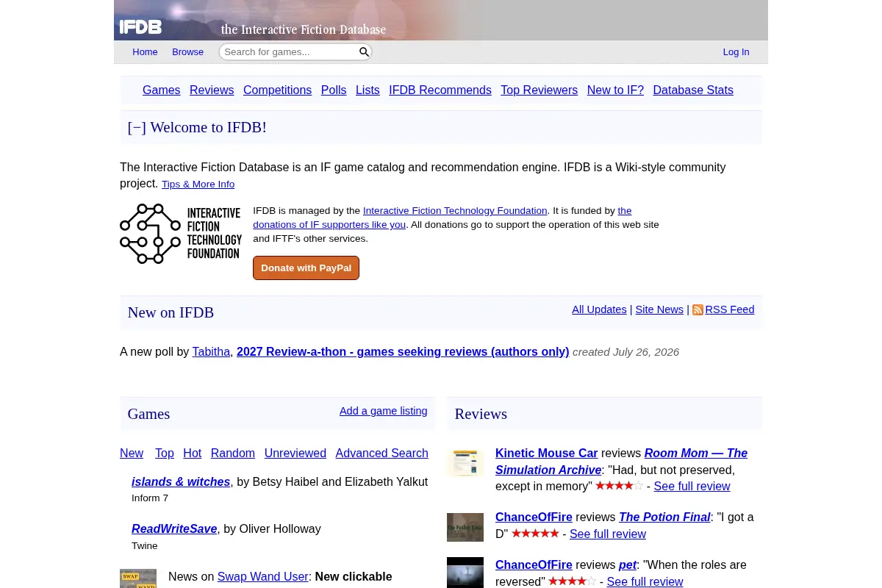Select the Unreviewed games tab
This screenshot has height=588, width=882.
[x=295, y=453]
